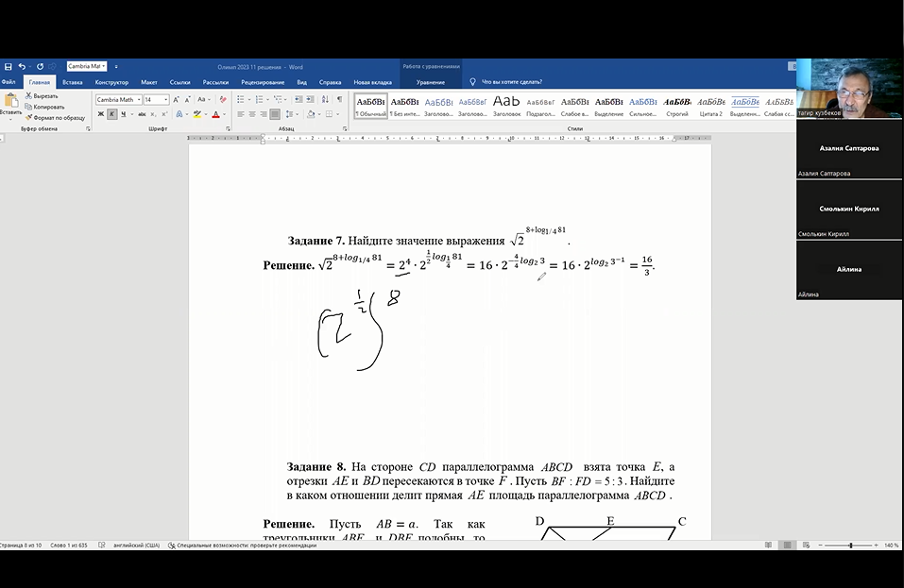This screenshot has width=904, height=588.
Task: Expand the font size dropdown showing 14
Action: point(166,99)
